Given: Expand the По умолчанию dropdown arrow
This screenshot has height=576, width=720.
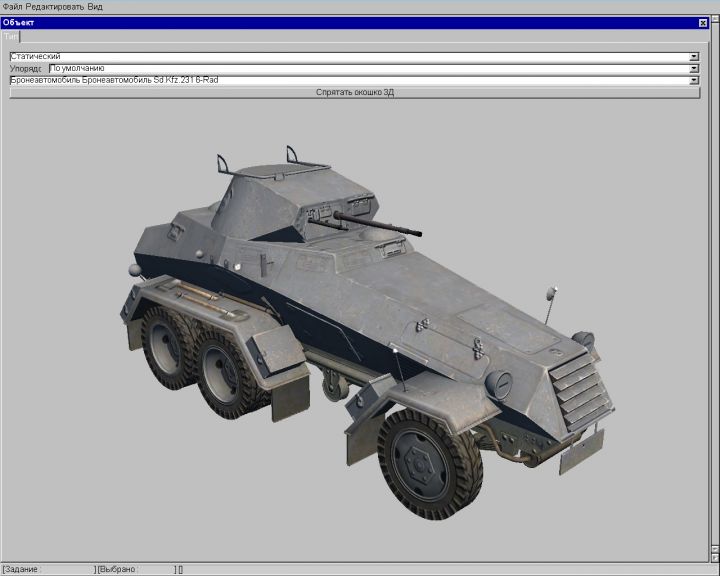Looking at the screenshot, I should coord(694,69).
